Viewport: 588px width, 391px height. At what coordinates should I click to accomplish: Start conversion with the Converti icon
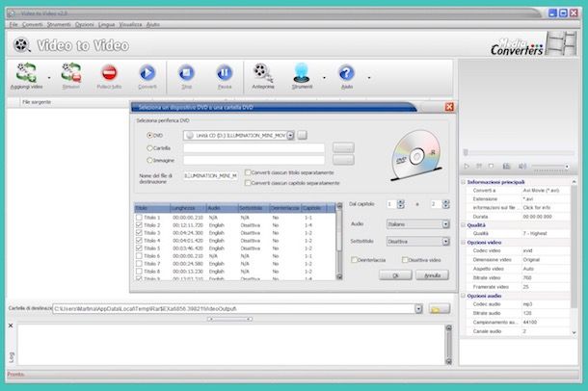[147, 72]
